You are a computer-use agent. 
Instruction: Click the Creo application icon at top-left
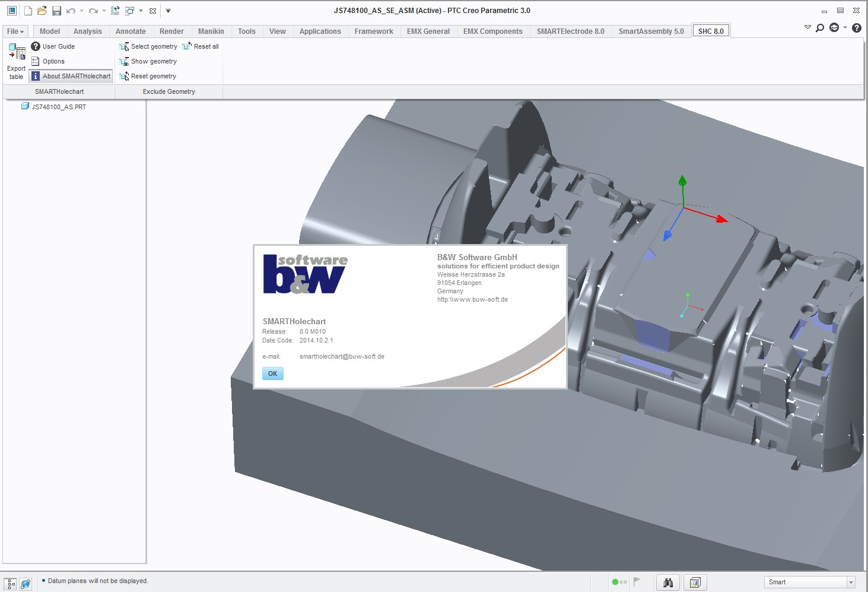[11, 11]
